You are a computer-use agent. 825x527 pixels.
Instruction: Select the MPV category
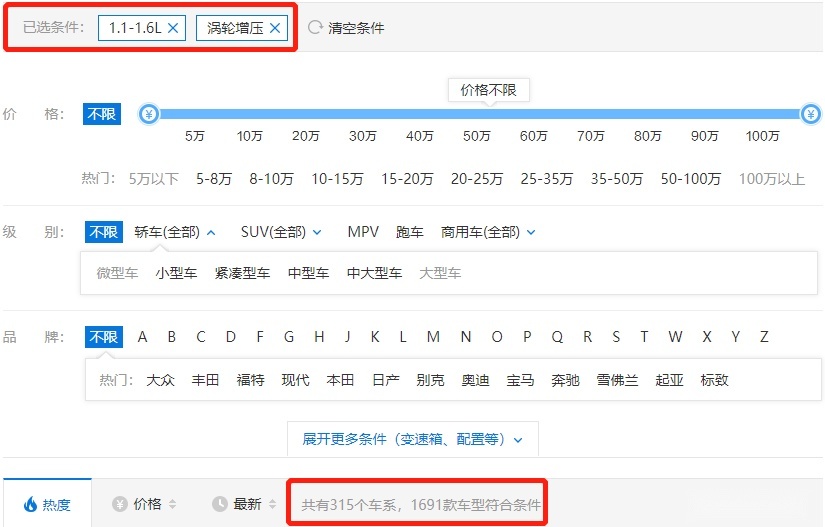pos(363,232)
